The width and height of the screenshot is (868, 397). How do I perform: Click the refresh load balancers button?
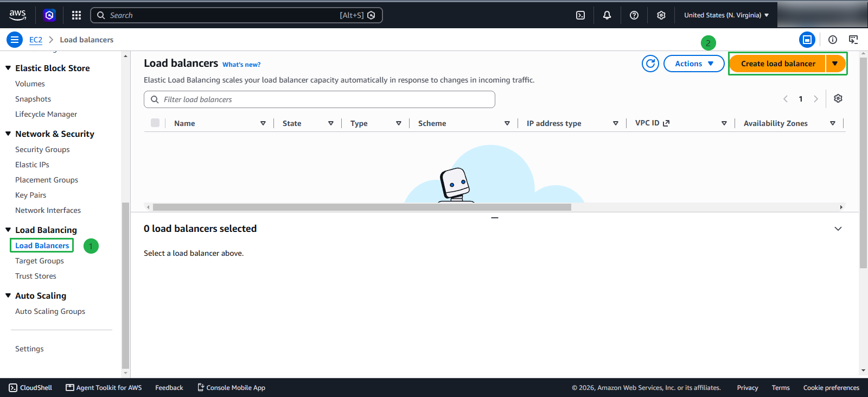(x=650, y=64)
